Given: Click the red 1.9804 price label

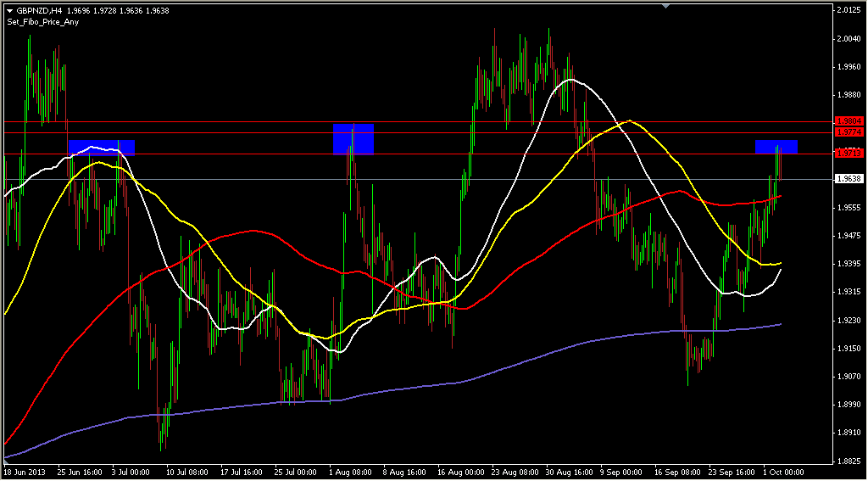Looking at the screenshot, I should click(849, 121).
